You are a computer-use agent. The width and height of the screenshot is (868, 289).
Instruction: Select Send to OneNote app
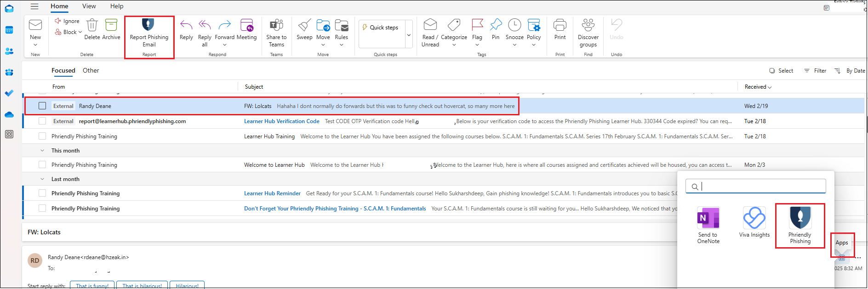point(708,218)
